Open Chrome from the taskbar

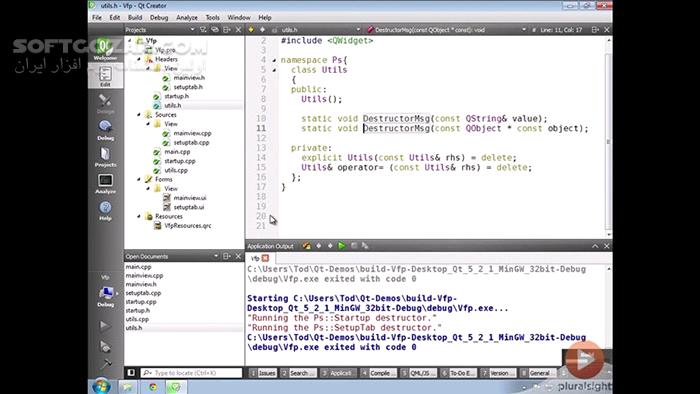click(153, 387)
